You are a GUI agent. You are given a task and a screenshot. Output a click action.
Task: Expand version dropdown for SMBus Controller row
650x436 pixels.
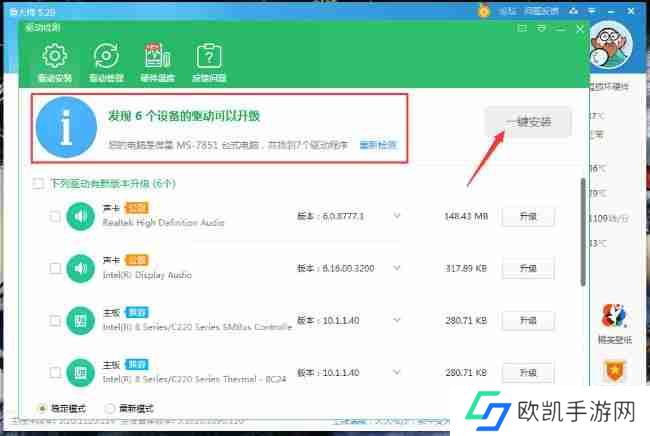397,320
